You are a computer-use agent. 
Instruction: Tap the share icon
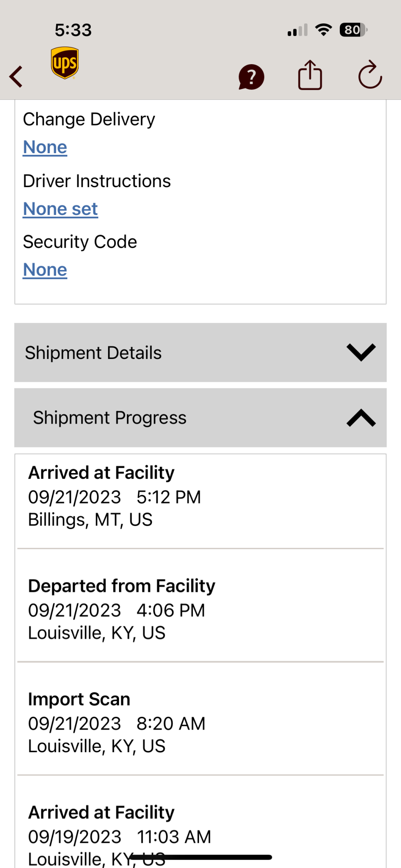click(x=310, y=76)
